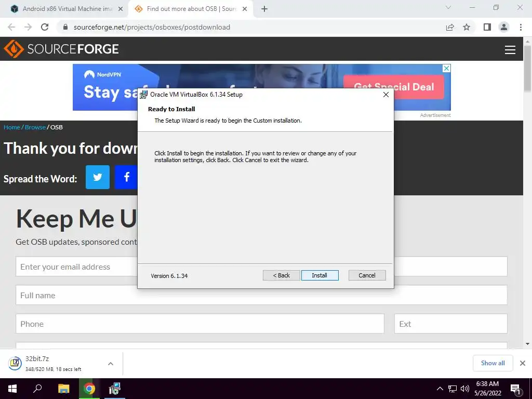Screen dimensions: 532x399
Task: Open network status tray icon
Action: point(453,389)
